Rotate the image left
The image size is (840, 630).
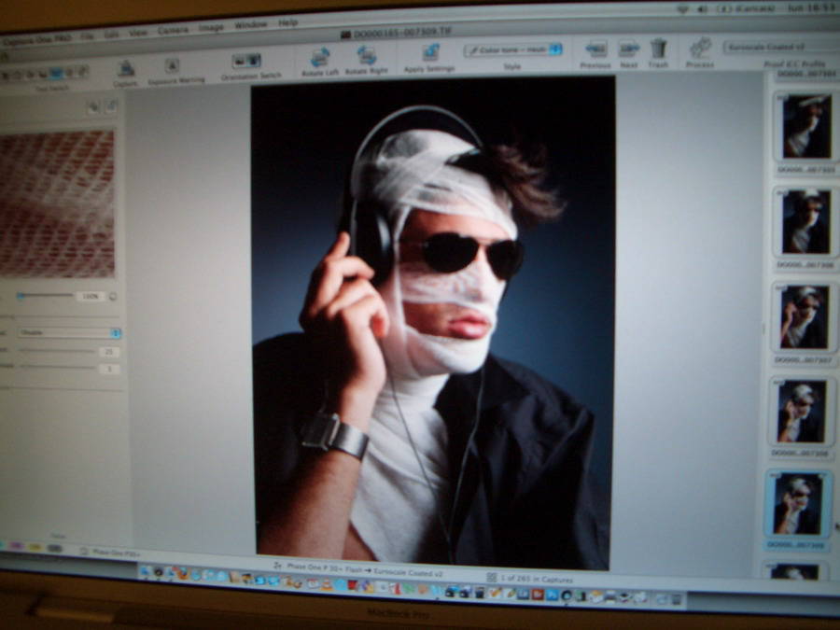pos(320,57)
